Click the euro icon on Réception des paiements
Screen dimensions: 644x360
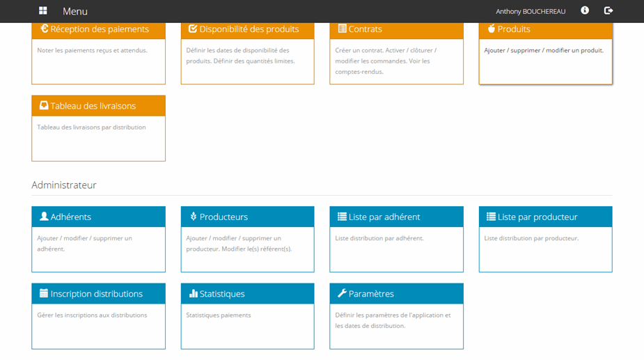pos(45,29)
